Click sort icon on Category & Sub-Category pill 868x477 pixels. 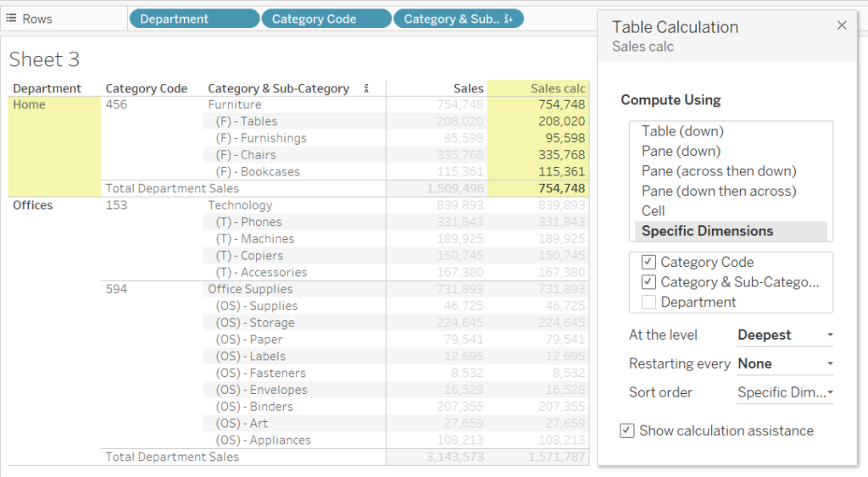pos(508,19)
